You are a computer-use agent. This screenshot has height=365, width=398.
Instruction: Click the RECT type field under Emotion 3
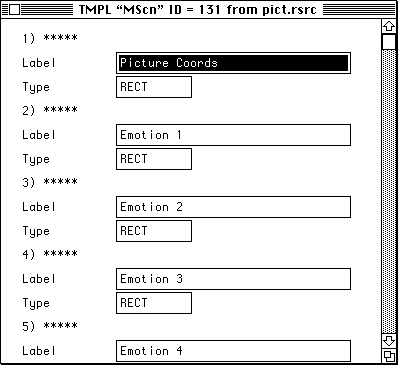pos(154,303)
